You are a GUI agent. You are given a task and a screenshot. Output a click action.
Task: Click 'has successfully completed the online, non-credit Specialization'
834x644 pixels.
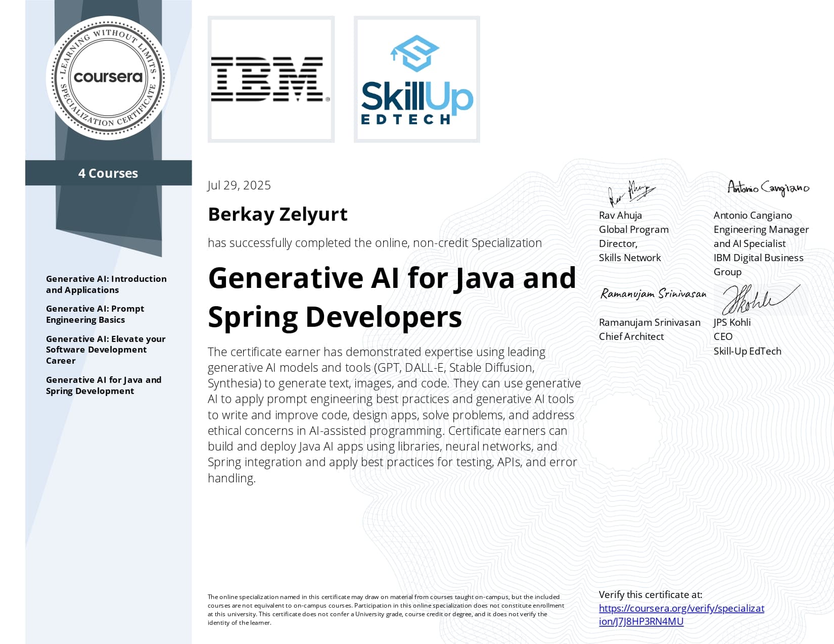375,243
